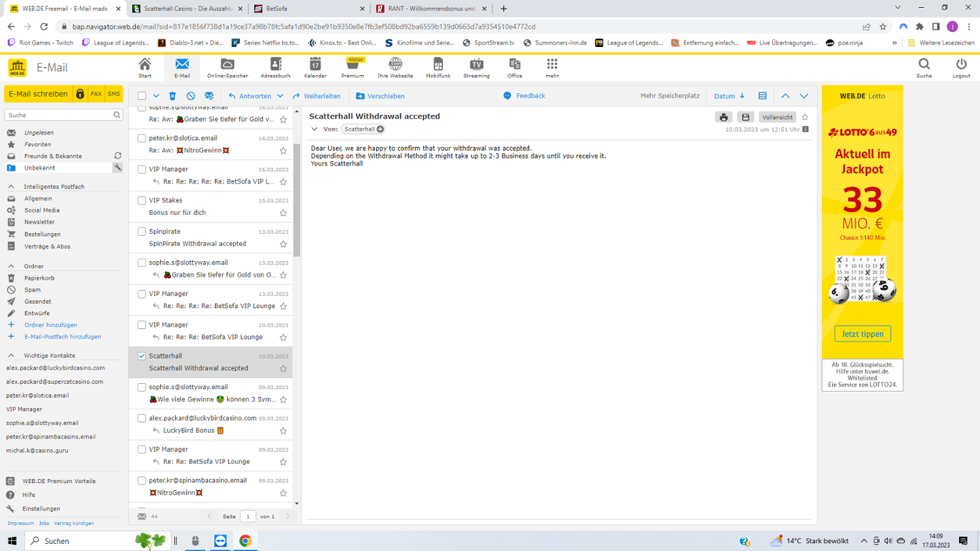The width and height of the screenshot is (980, 551).
Task: Open Online-Speicher
Action: (x=227, y=67)
